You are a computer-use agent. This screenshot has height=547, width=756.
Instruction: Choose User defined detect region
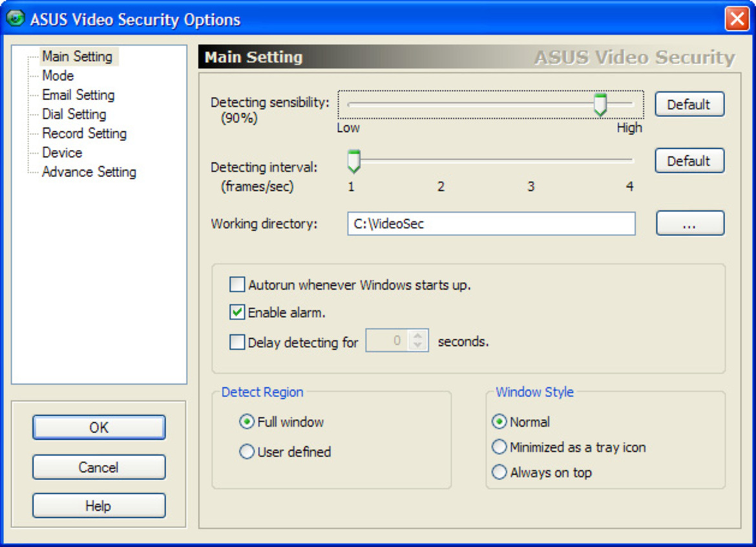coord(247,452)
